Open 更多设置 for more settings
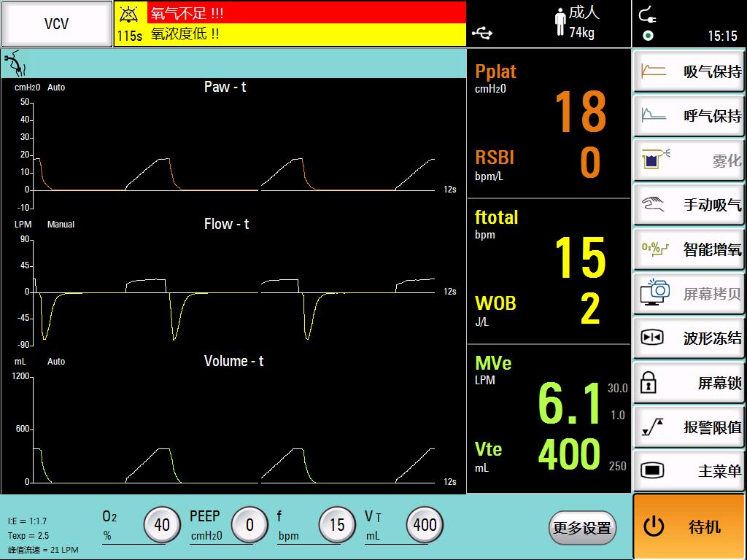 tap(581, 527)
